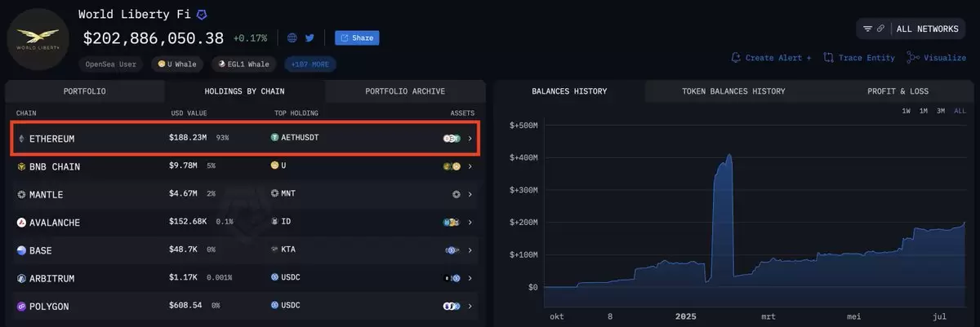
Task: Click the asset icons cluster in Ethereum row
Action: [x=452, y=139]
